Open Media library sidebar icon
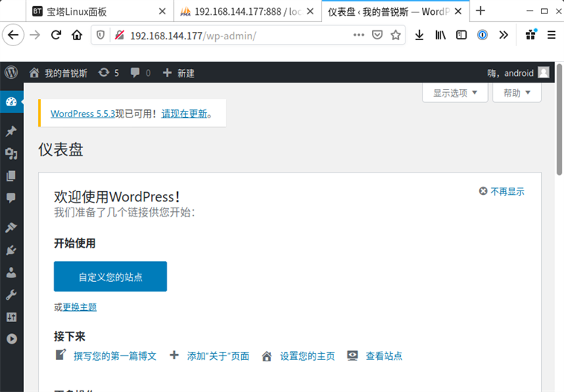564x392 pixels. [x=11, y=153]
